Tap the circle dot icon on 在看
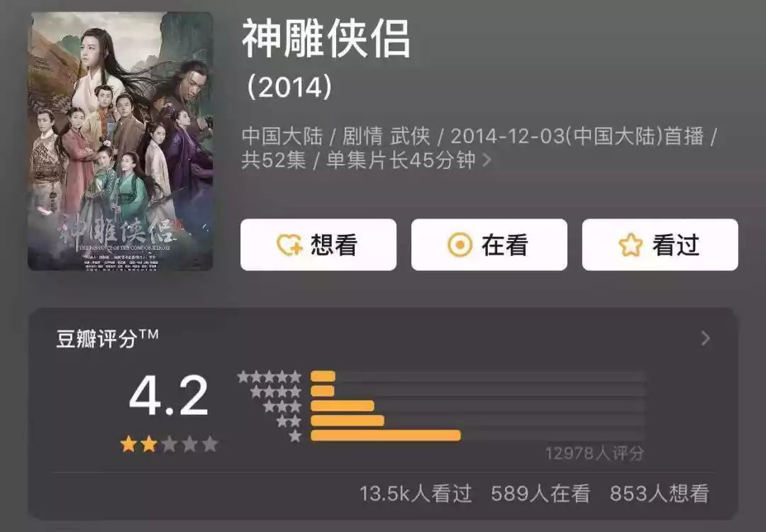 (x=460, y=245)
